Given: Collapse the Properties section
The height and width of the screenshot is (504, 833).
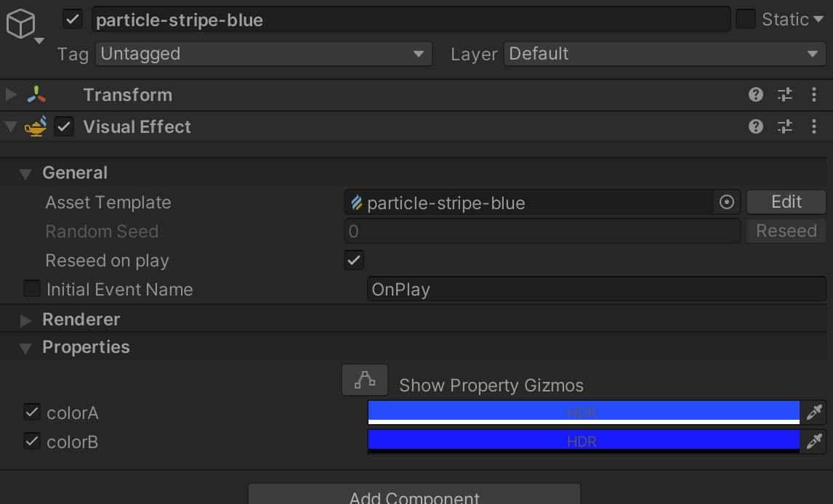Looking at the screenshot, I should pos(25,347).
